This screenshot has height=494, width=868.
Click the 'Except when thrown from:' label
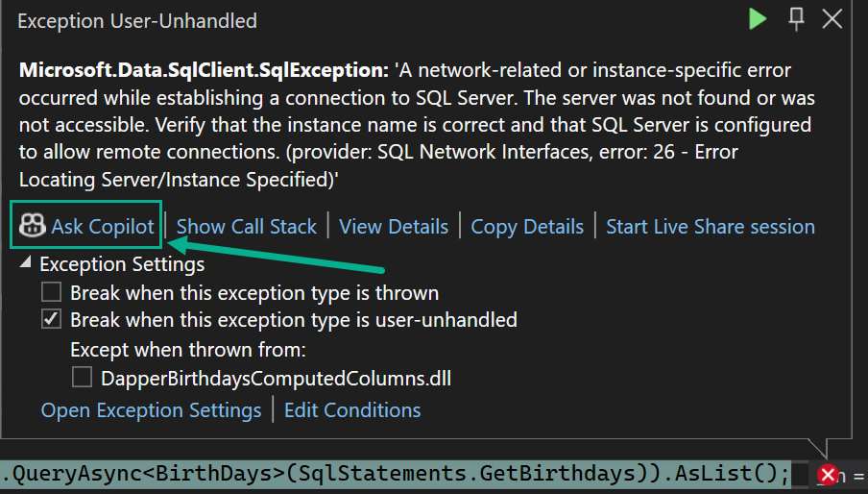[x=188, y=350]
